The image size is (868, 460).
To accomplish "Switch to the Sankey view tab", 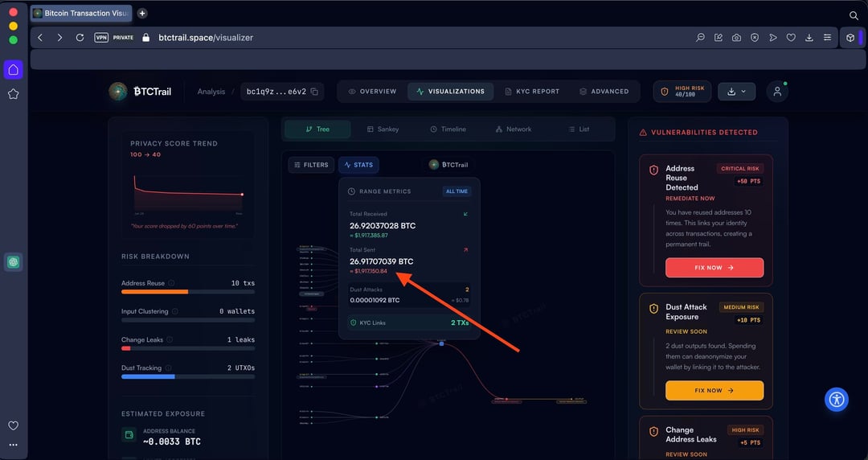I will (383, 129).
